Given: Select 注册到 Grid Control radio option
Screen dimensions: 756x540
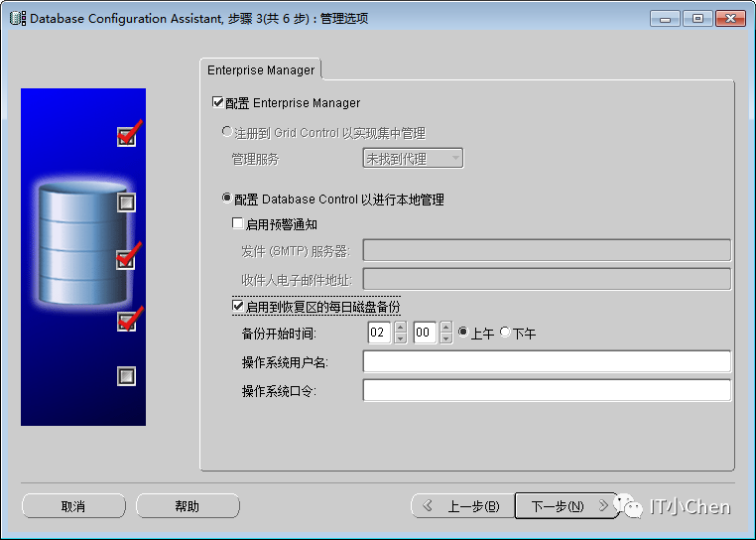Looking at the screenshot, I should tap(226, 132).
